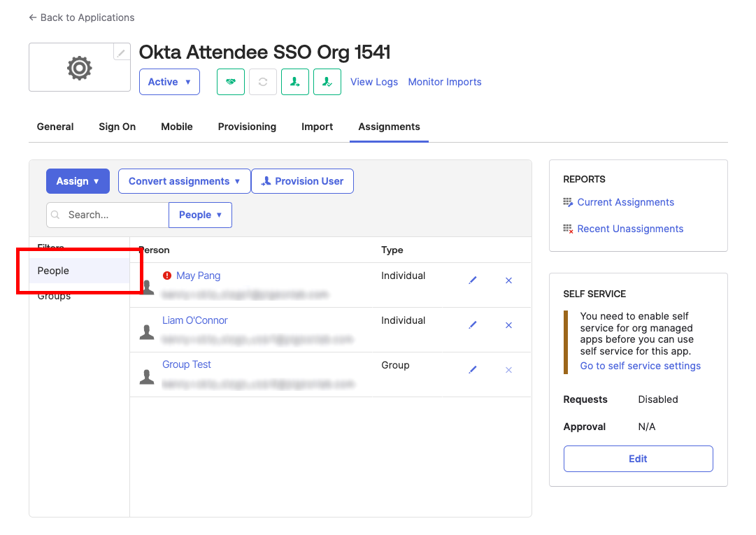Image resolution: width=756 pixels, height=535 pixels.
Task: Open View Logs
Action: (374, 82)
